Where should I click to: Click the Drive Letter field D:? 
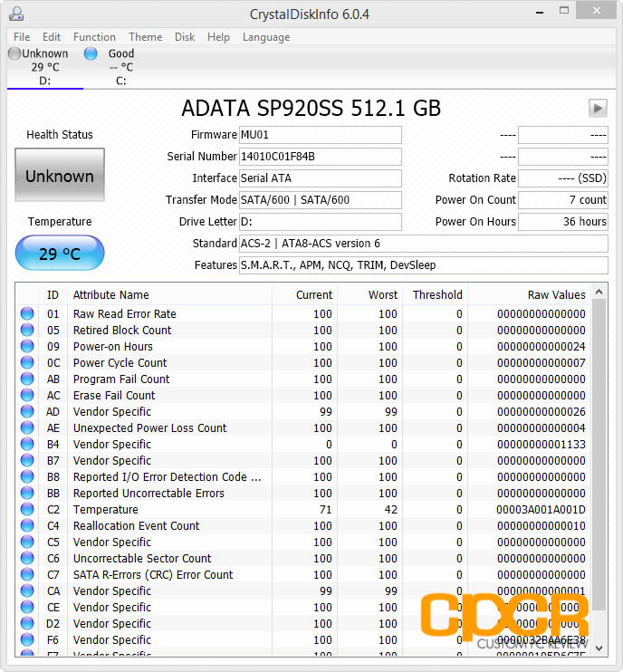coord(320,222)
